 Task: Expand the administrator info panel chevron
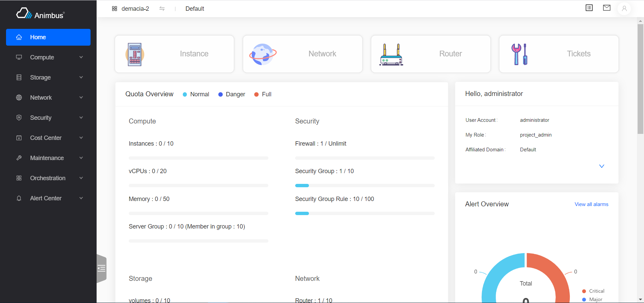[602, 166]
